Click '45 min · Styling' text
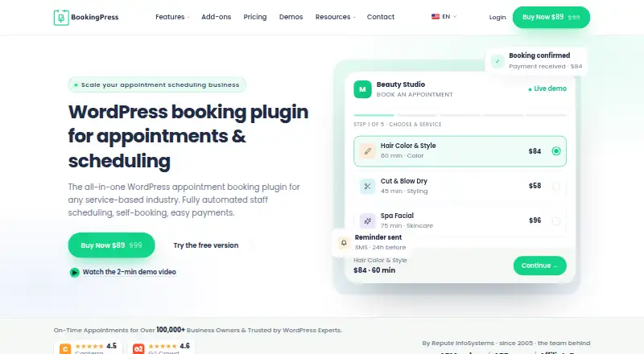The height and width of the screenshot is (354, 644). coord(404,191)
